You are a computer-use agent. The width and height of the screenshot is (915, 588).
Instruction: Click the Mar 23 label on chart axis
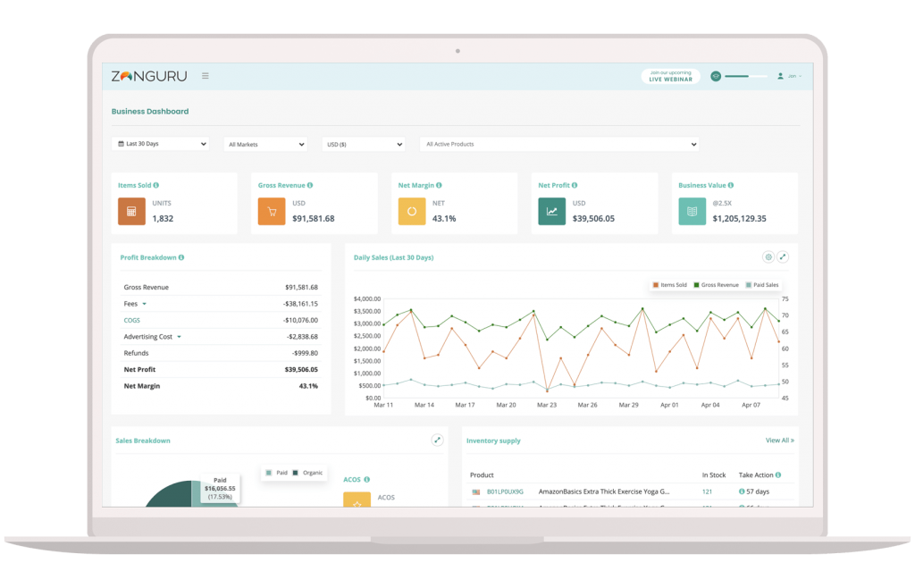[x=547, y=405]
